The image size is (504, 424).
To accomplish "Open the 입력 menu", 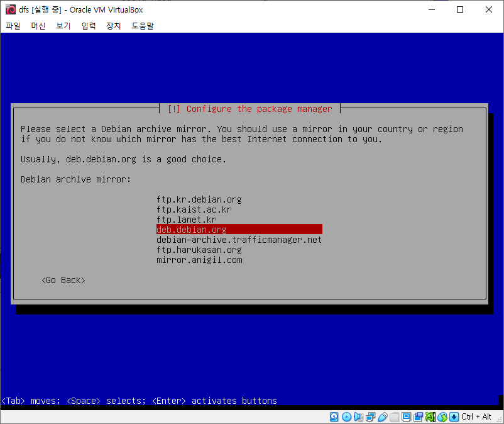I will pos(89,26).
